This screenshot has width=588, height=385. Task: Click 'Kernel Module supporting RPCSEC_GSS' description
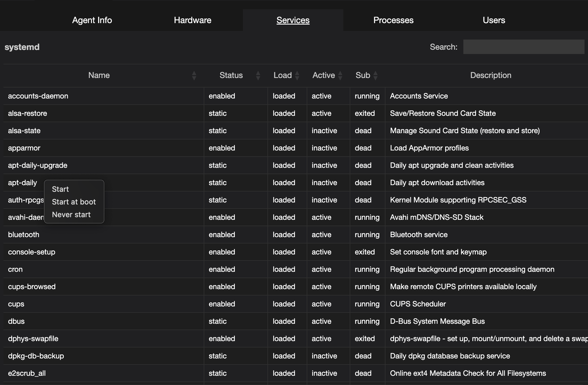(458, 200)
